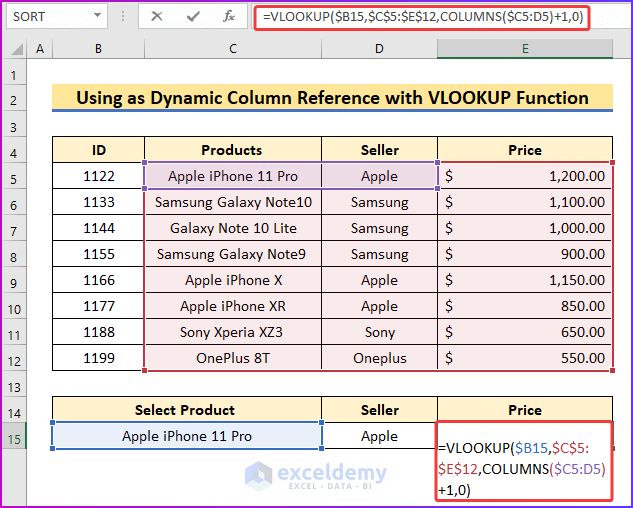Select the Apple iPhone XR cell

[x=233, y=306]
